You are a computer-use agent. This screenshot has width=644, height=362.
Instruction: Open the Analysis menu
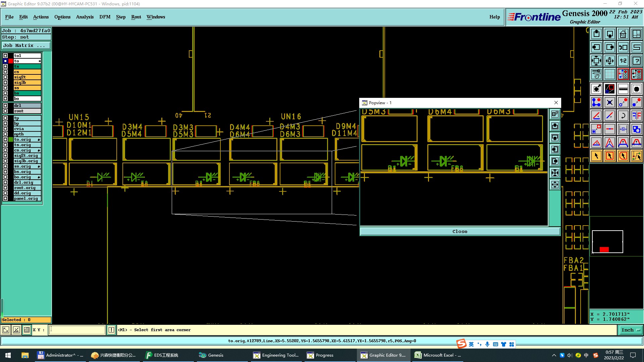[85, 17]
